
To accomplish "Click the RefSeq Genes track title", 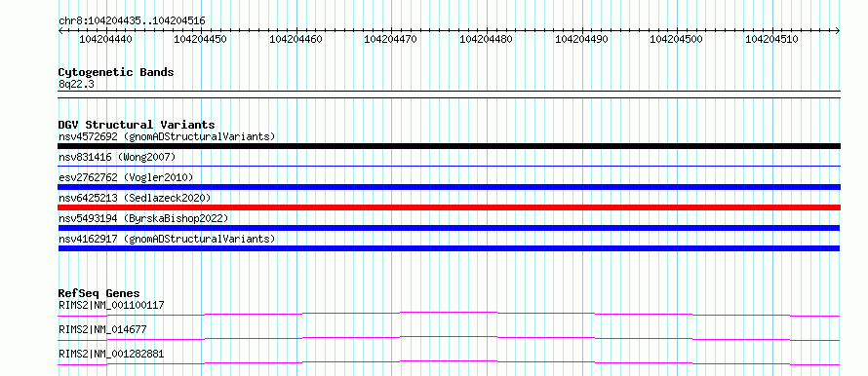I will coord(99,293).
